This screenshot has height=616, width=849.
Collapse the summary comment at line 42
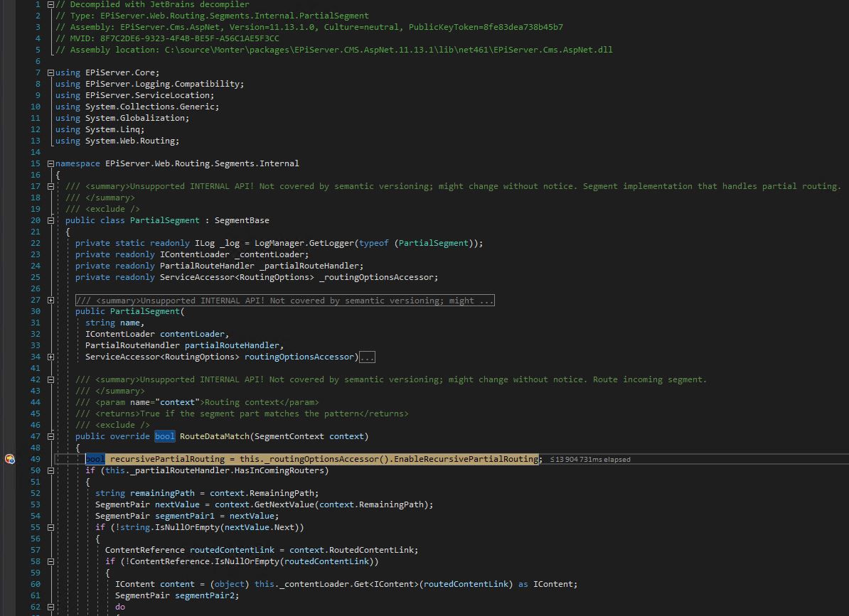[x=51, y=379]
